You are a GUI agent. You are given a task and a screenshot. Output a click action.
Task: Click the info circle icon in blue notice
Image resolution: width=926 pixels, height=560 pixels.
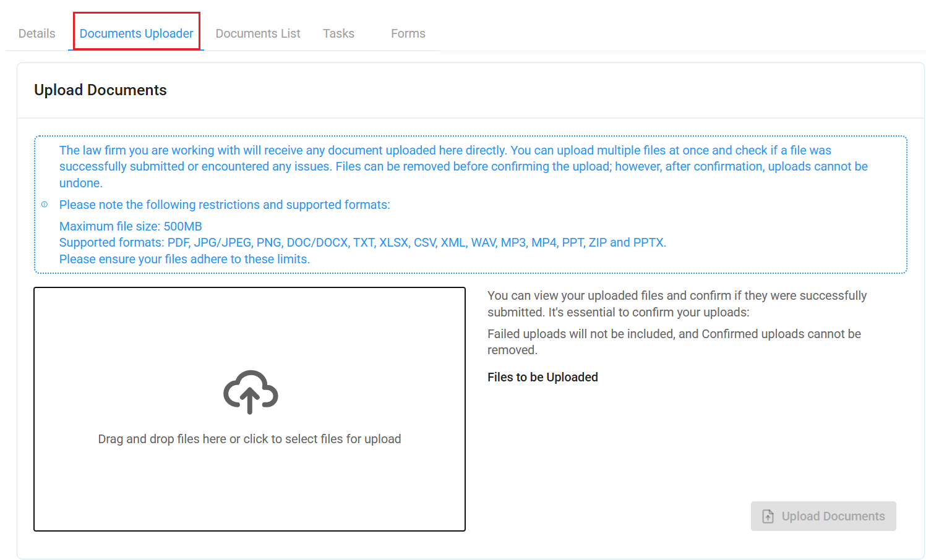(x=45, y=205)
